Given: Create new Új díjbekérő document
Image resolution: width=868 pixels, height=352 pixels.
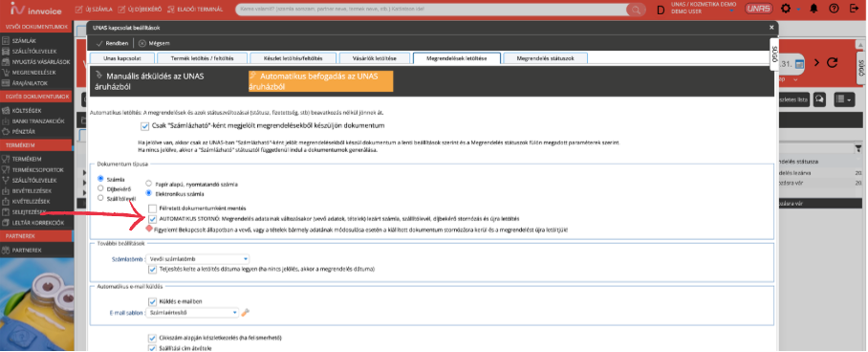Looking at the screenshot, I should [x=141, y=9].
